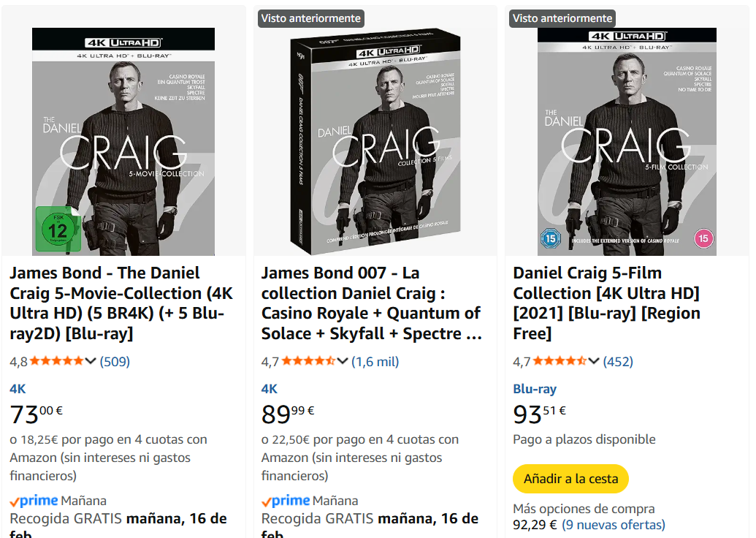756x538 pixels.
Task: Click the star rating of 5-Film Collection
Action: pos(560,361)
